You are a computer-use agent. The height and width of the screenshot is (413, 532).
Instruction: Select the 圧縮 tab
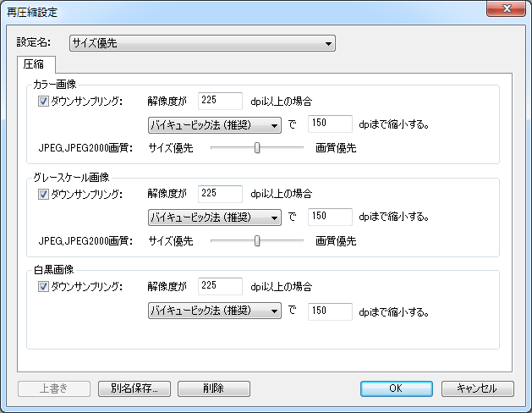(x=37, y=64)
